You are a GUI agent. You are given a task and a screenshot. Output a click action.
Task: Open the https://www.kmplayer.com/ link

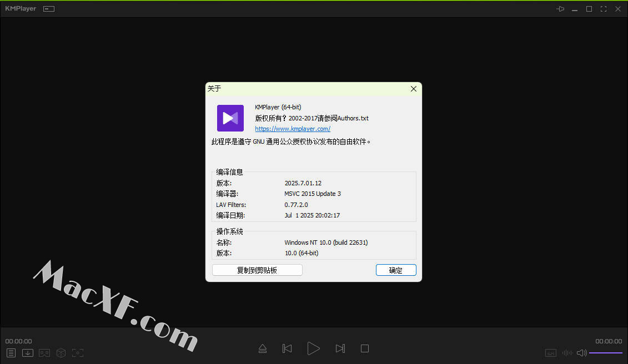[x=293, y=129]
